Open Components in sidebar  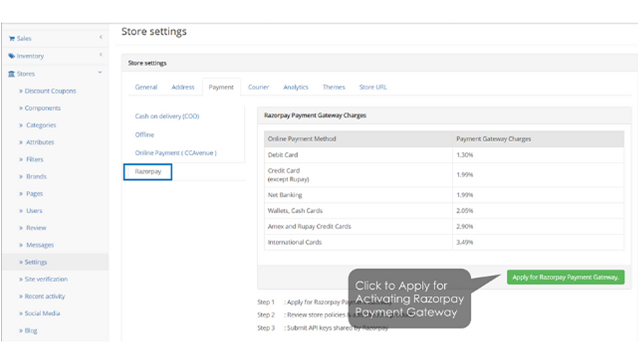pos(42,108)
